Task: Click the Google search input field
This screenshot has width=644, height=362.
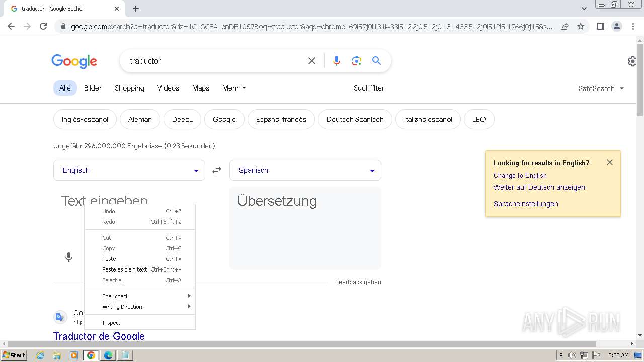Action: pos(215,61)
